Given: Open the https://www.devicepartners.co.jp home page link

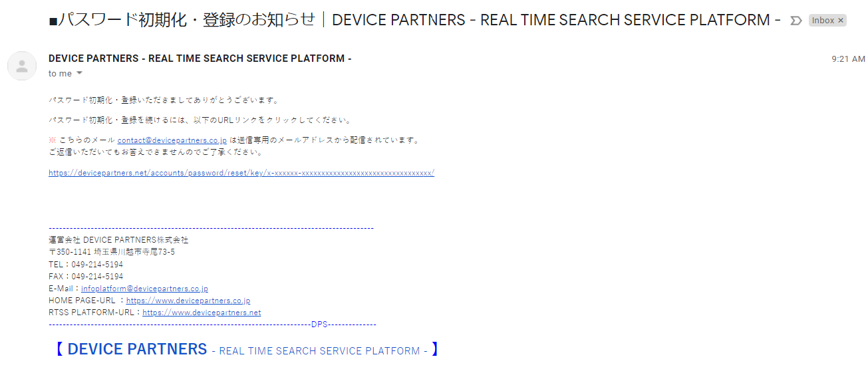Looking at the screenshot, I should tap(188, 301).
